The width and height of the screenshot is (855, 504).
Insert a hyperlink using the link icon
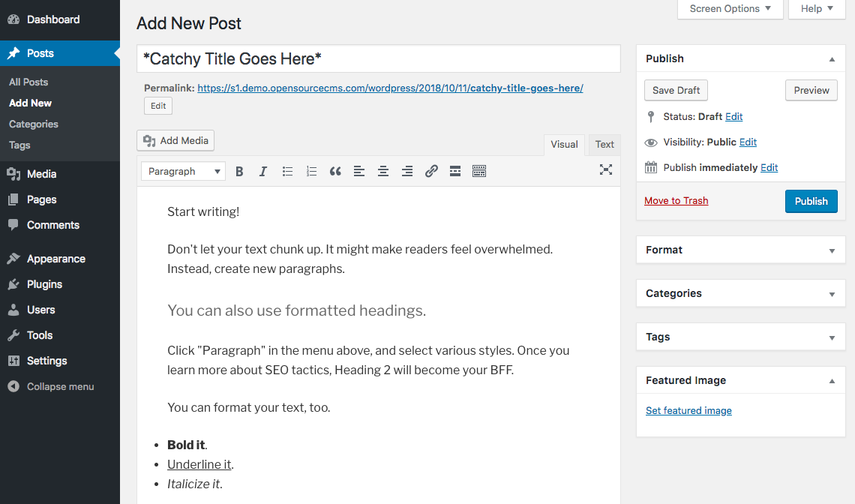431,171
